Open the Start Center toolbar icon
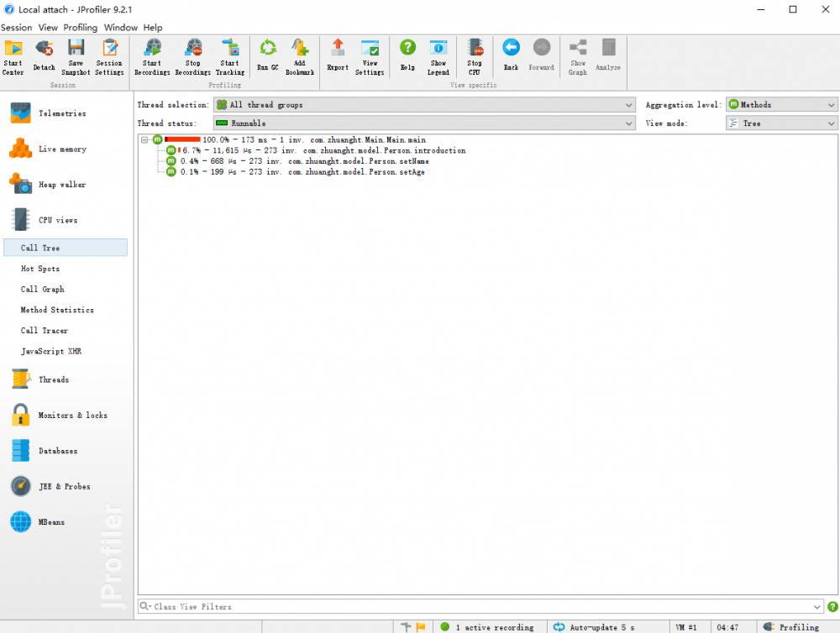The width and height of the screenshot is (840, 633). tap(13, 57)
